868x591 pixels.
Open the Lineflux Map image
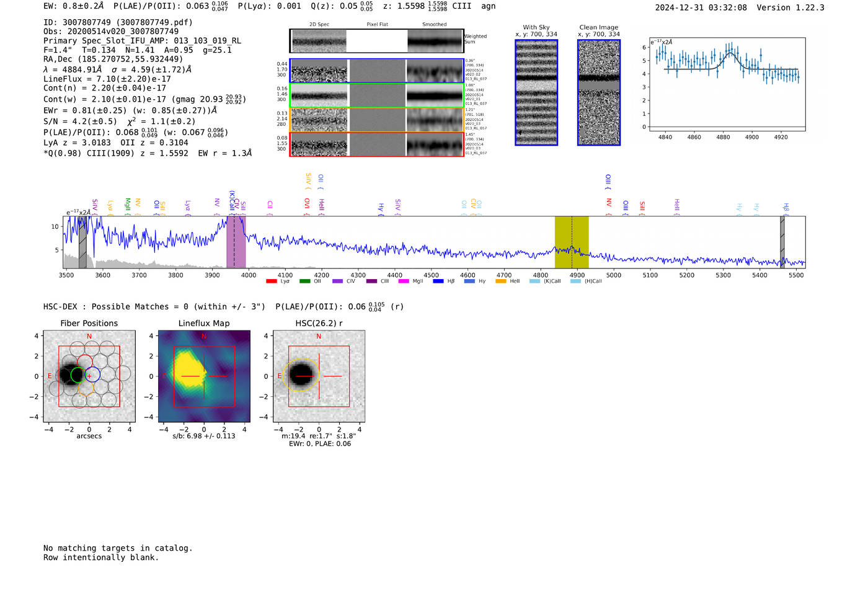[x=204, y=376]
